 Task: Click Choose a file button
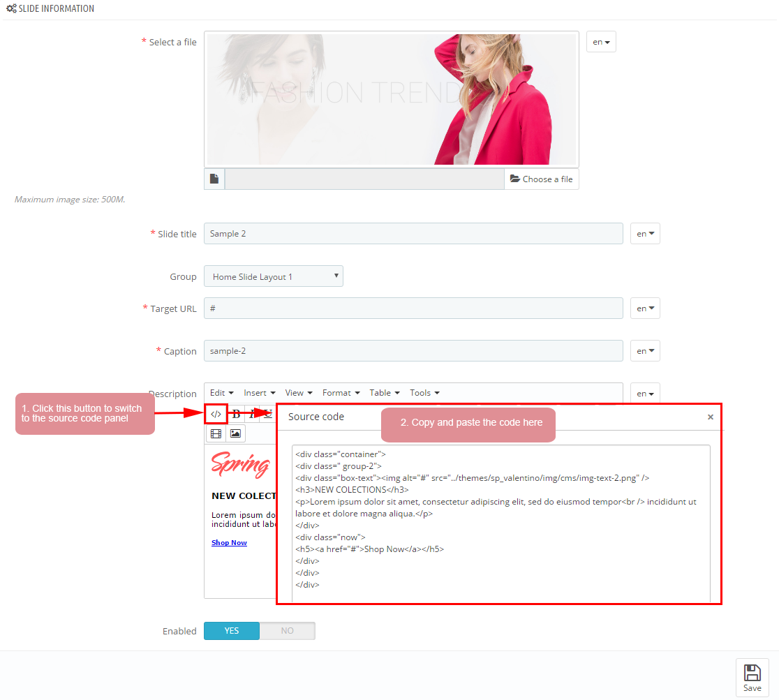542,179
